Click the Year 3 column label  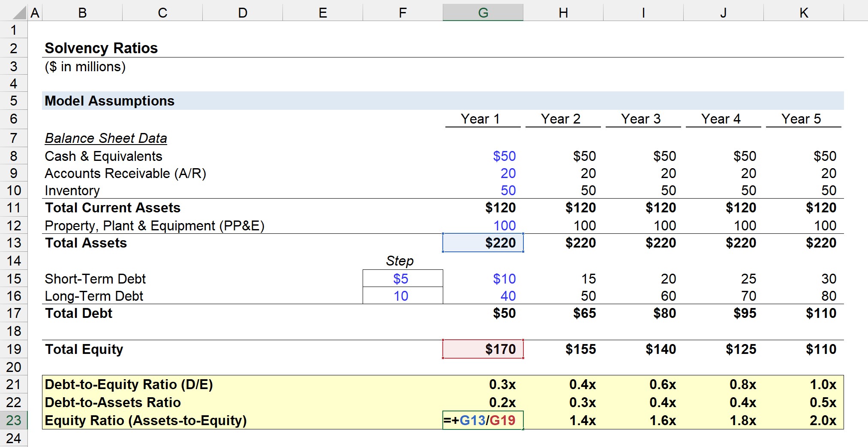641,119
